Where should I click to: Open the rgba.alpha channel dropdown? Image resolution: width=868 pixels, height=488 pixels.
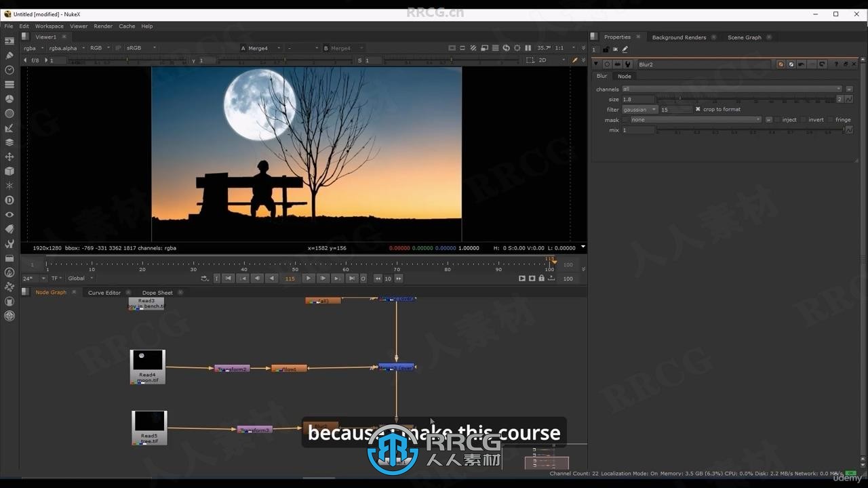[66, 48]
